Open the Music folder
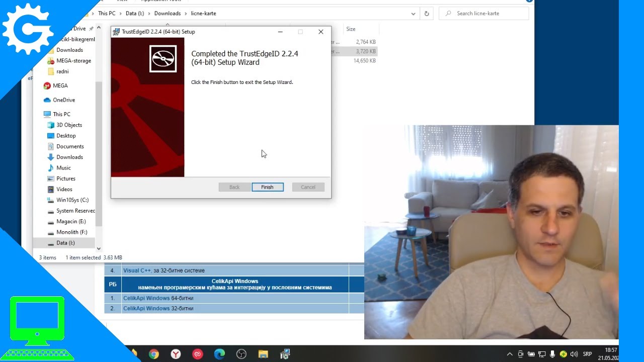644x362 pixels. coord(63,168)
